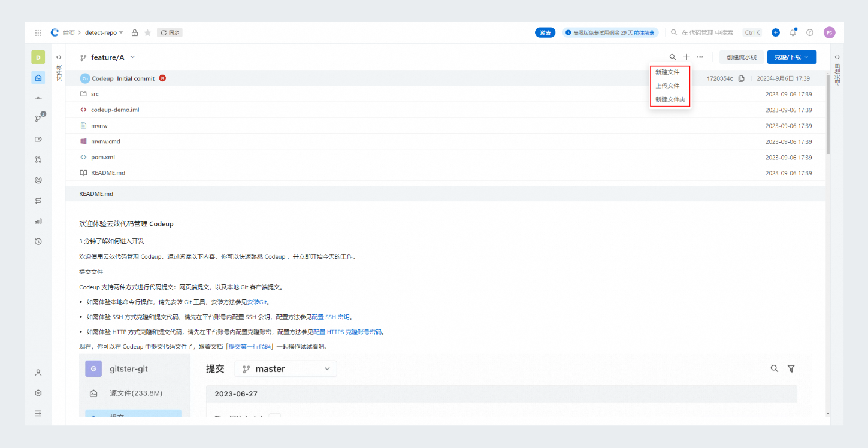Image resolution: width=868 pixels, height=448 pixels.
Task: Open the notifications bell
Action: point(793,32)
